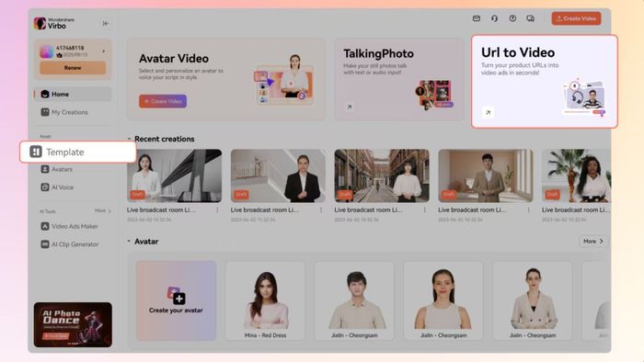Open options menu of second recent creation
The width and height of the screenshot is (644, 362).
321,209
